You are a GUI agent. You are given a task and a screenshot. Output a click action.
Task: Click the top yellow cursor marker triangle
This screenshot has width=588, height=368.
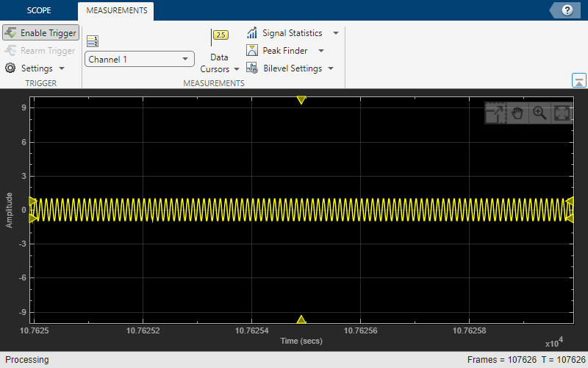click(301, 99)
